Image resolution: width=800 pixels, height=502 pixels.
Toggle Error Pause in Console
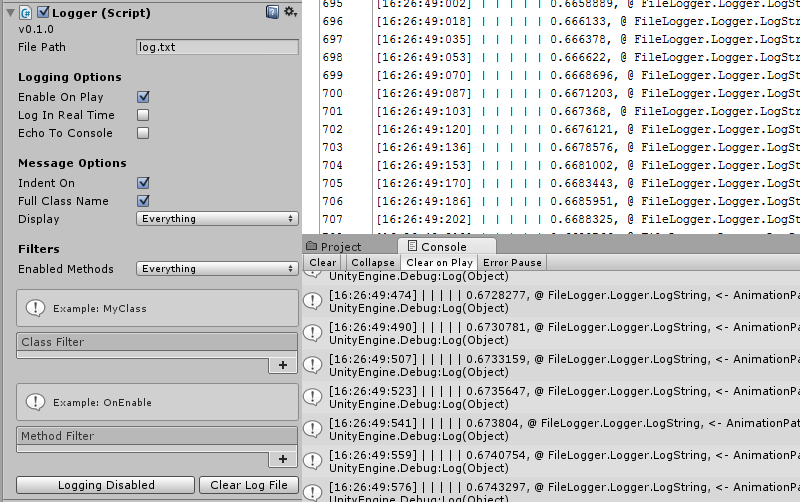[x=512, y=262]
